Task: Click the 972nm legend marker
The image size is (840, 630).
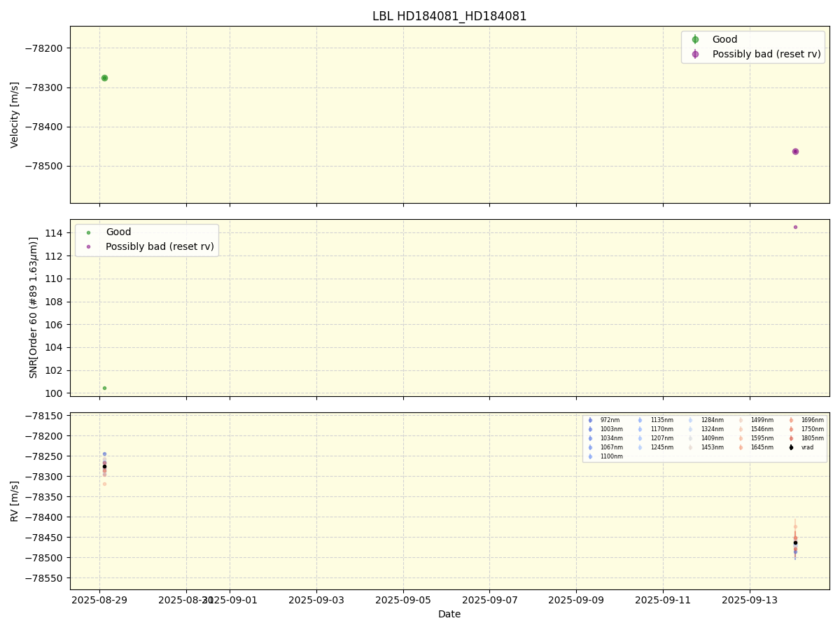Action: tap(590, 420)
